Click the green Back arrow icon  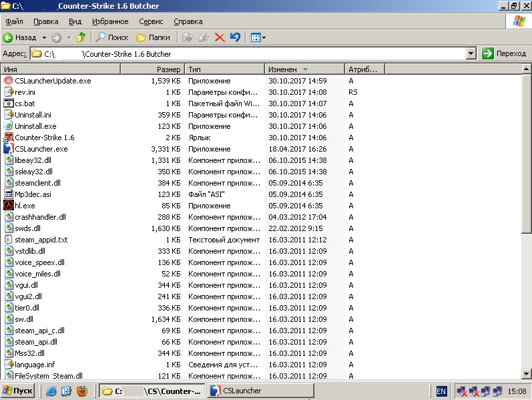7,37
